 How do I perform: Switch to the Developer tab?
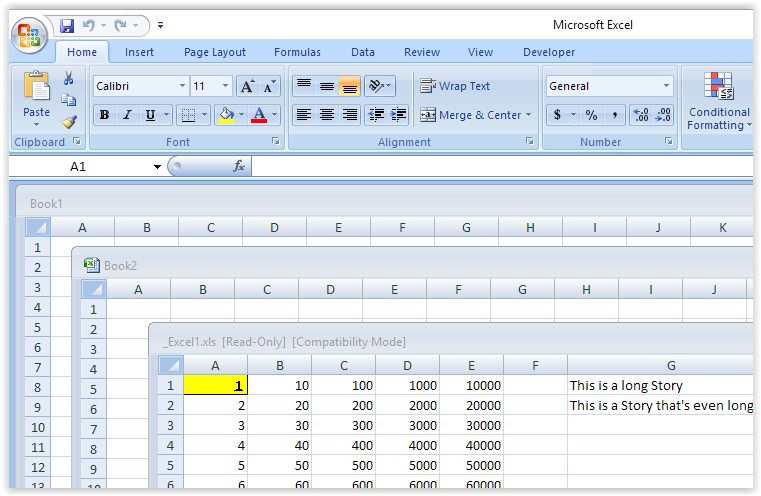(x=549, y=52)
